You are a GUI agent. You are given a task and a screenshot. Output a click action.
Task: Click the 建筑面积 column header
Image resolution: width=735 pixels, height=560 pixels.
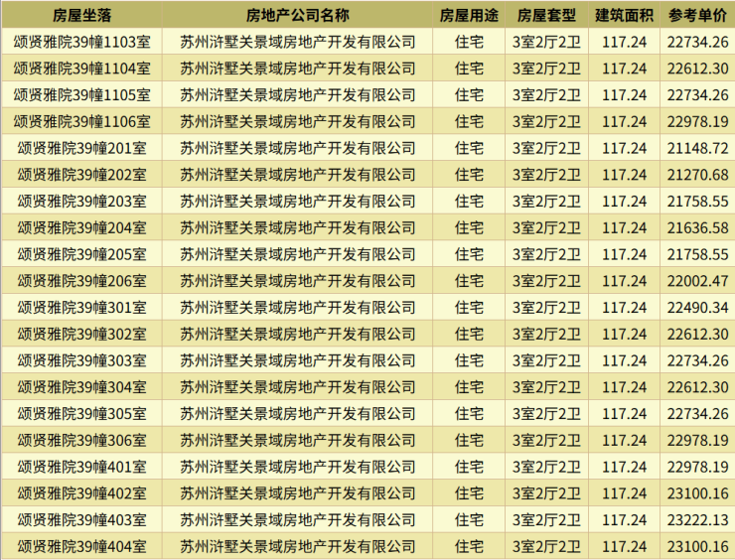coord(625,16)
